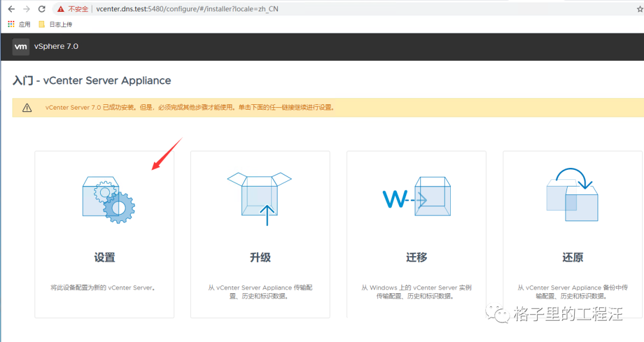This screenshot has height=342, width=644.
Task: Open the 应用 apps grid icon
Action: tap(11, 24)
